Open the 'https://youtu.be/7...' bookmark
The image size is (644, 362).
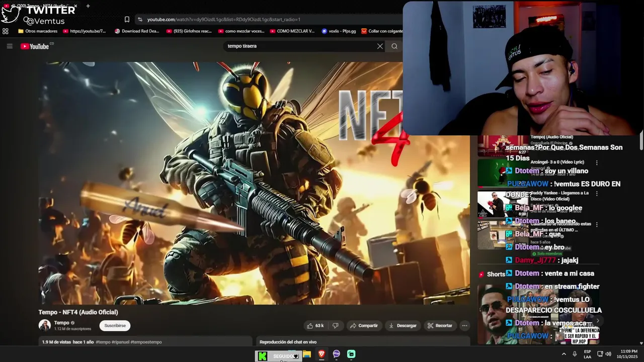(x=85, y=31)
